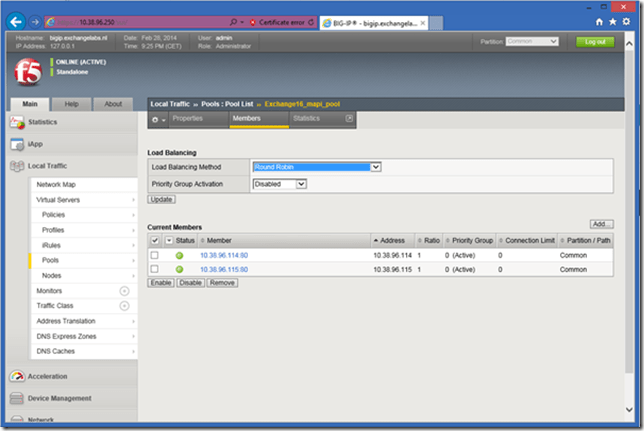Check the box for member 10.38.96.114:80
Viewport: 644px width, 431px height.
154,256
